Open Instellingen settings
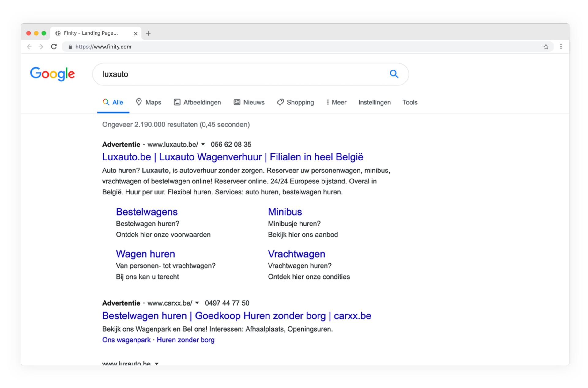This screenshot has height=388, width=588. (x=375, y=102)
